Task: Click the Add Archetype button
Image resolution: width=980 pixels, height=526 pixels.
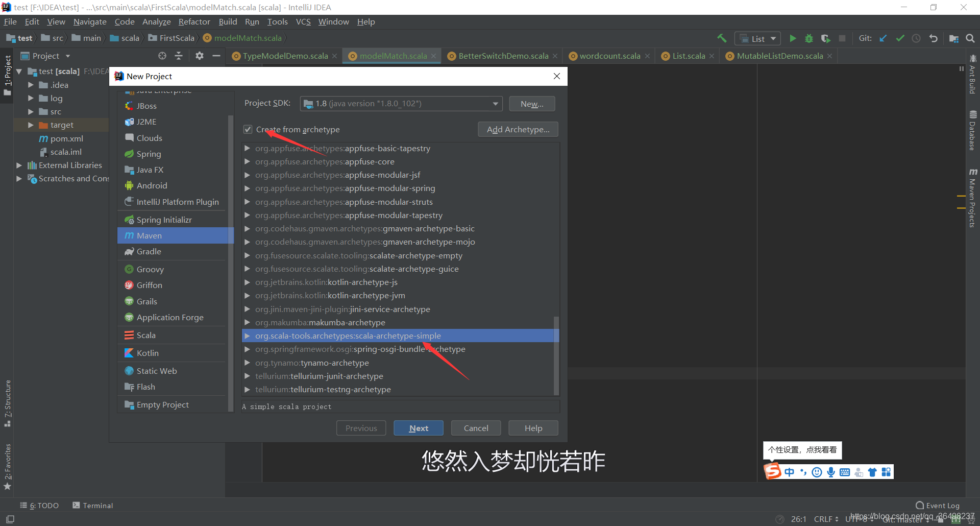Action: coord(518,129)
